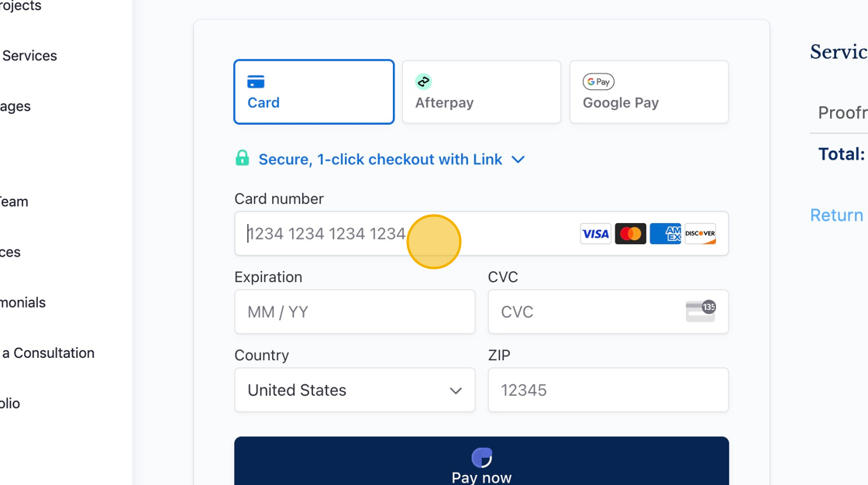Screen dimensions: 868x485
Task: Click the Afterpay logo icon
Action: tap(423, 82)
